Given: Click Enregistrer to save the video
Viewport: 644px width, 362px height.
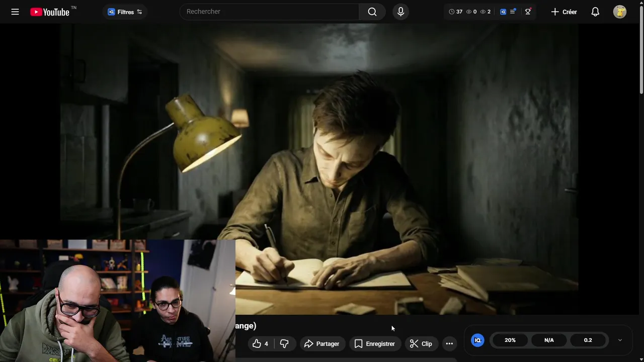Looking at the screenshot, I should pyautogui.click(x=375, y=344).
